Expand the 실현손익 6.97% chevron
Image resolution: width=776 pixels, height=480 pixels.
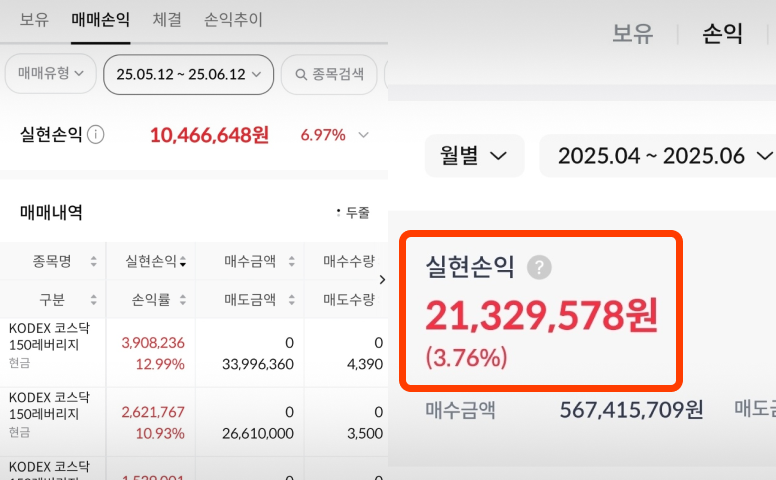point(364,135)
